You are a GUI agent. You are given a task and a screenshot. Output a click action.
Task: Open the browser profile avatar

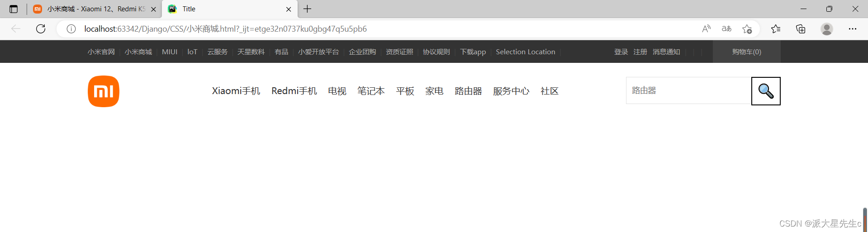point(827,29)
